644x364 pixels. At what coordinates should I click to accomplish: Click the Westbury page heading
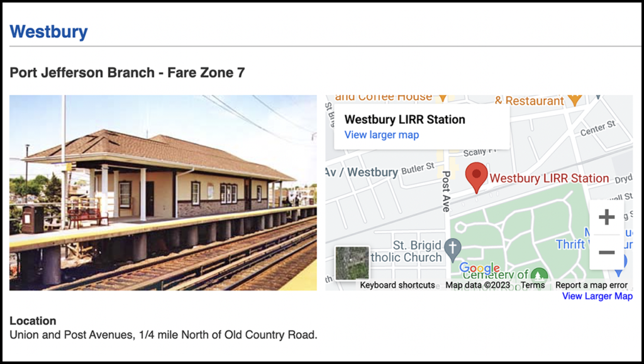click(48, 31)
